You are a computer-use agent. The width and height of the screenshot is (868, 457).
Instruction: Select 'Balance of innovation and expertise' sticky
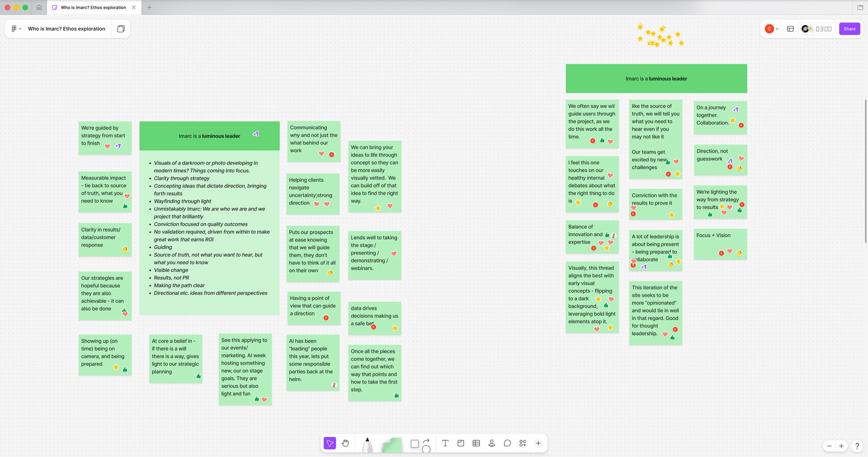click(592, 237)
